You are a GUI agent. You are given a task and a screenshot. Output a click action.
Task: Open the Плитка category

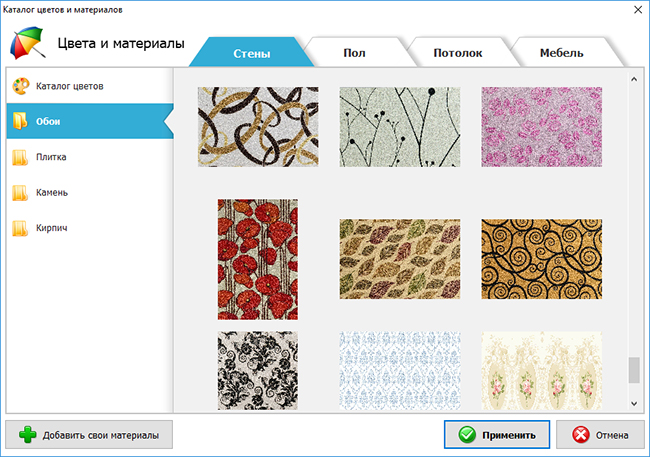click(x=90, y=157)
